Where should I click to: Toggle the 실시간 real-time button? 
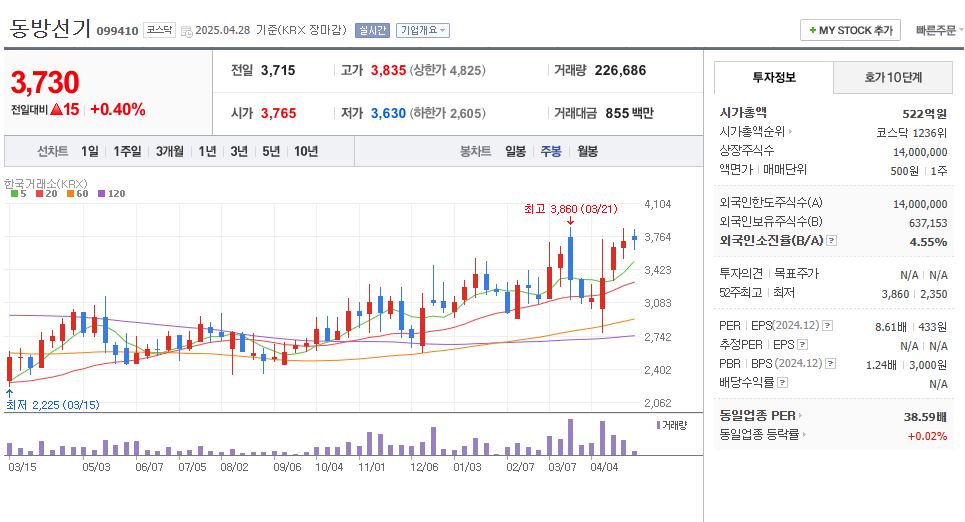coord(372,30)
